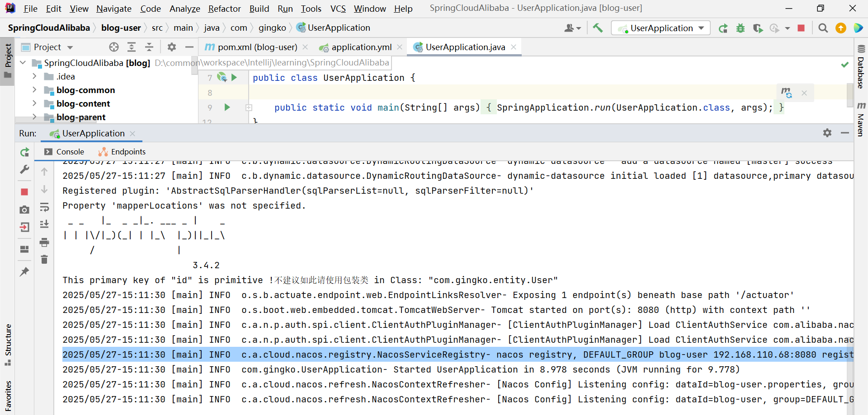Open Structure tool window
Viewport: 868px width, 415px height.
8,345
